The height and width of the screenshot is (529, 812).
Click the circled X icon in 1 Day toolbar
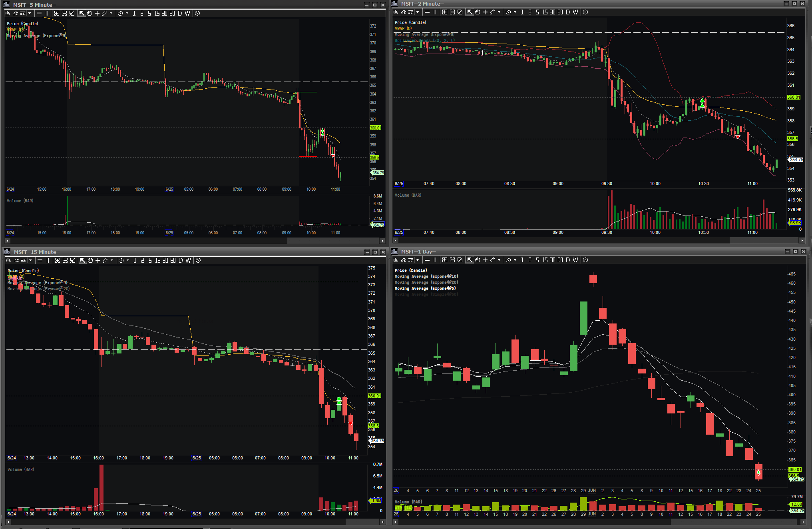point(585,260)
